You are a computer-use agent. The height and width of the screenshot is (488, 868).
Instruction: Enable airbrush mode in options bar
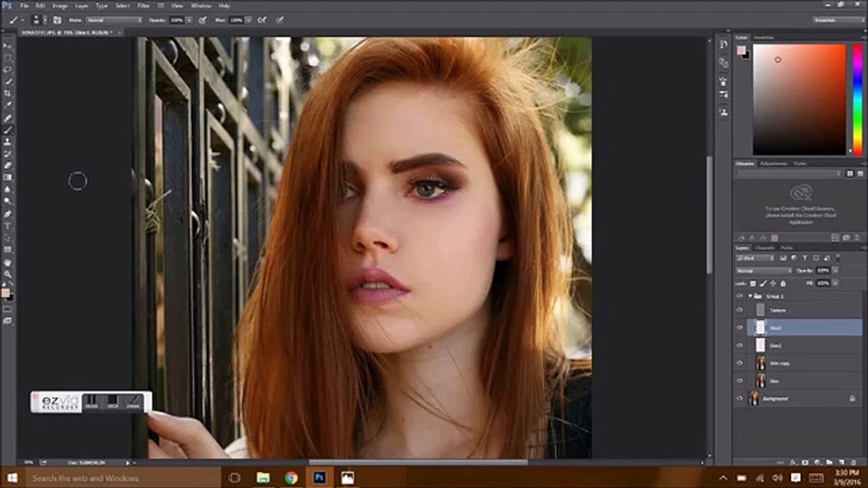(262, 20)
